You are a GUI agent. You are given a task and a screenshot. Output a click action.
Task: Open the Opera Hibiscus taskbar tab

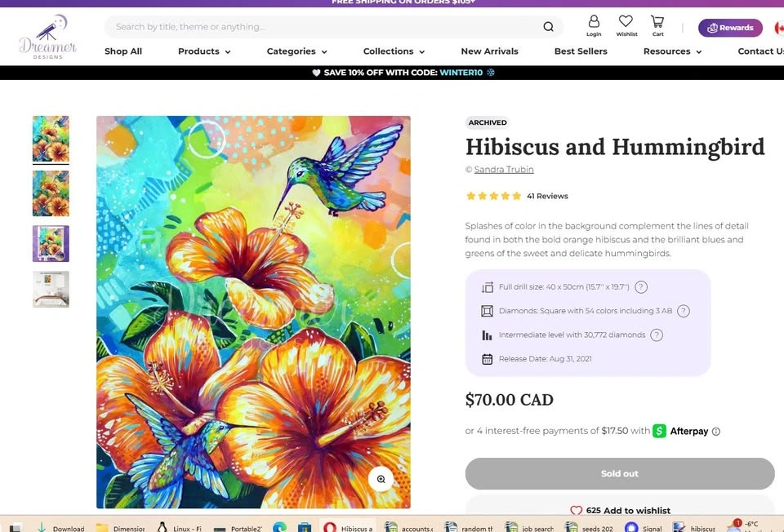point(348,528)
